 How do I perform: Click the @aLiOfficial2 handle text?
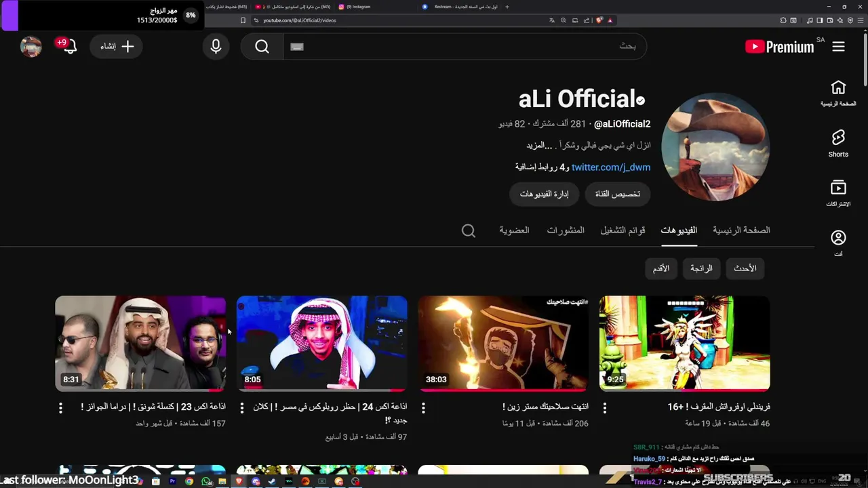623,124
